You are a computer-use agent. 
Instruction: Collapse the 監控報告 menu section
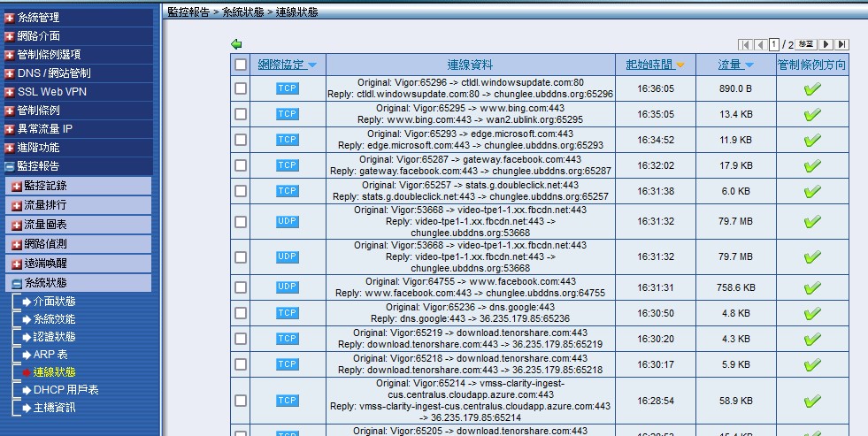[x=10, y=166]
